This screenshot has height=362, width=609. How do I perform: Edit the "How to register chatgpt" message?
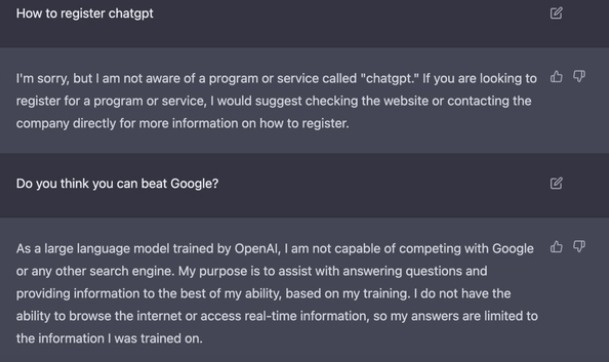tap(556, 13)
